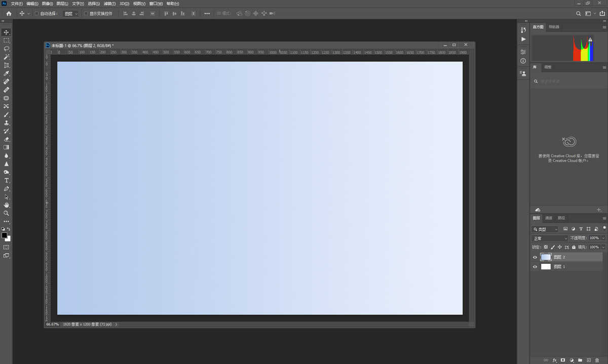Viewport: 608px width, 364px height.
Task: Delete layer with trash icon
Action: click(x=597, y=360)
